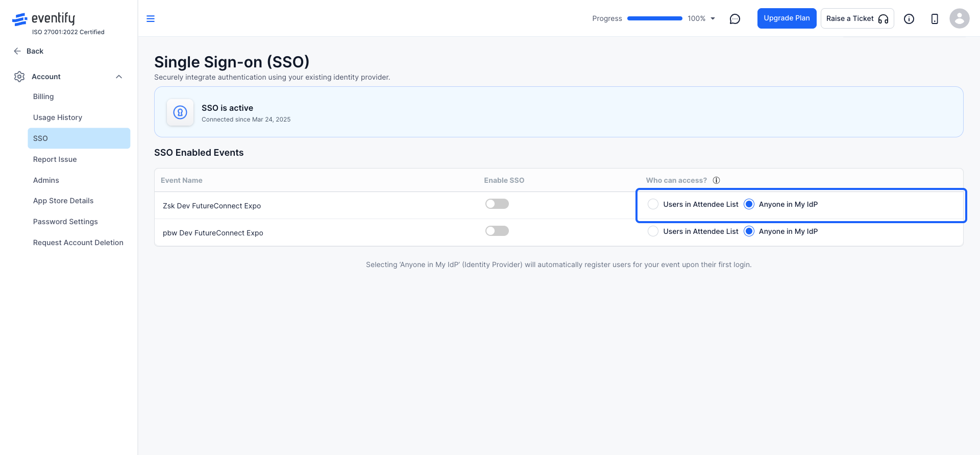The image size is (980, 455).
Task: Open the chat bubble icon
Action: coord(734,19)
